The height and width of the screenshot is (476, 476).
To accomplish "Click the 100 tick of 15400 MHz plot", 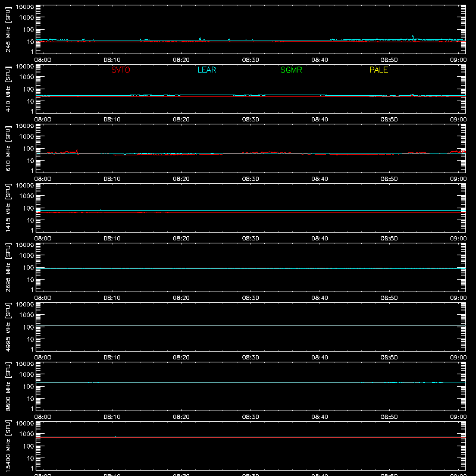I will coord(29,446).
